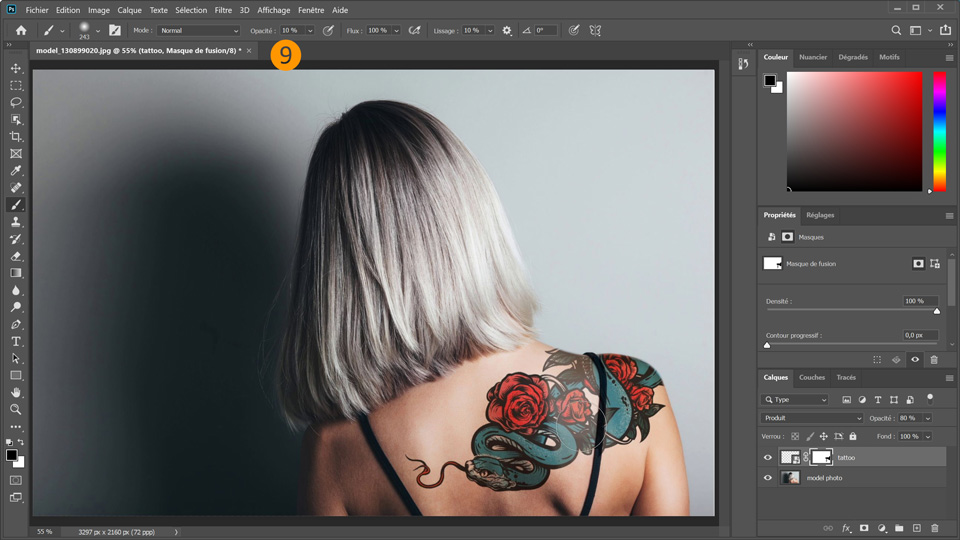Click the search magnifier icon
Image resolution: width=960 pixels, height=540 pixels.
pos(896,30)
